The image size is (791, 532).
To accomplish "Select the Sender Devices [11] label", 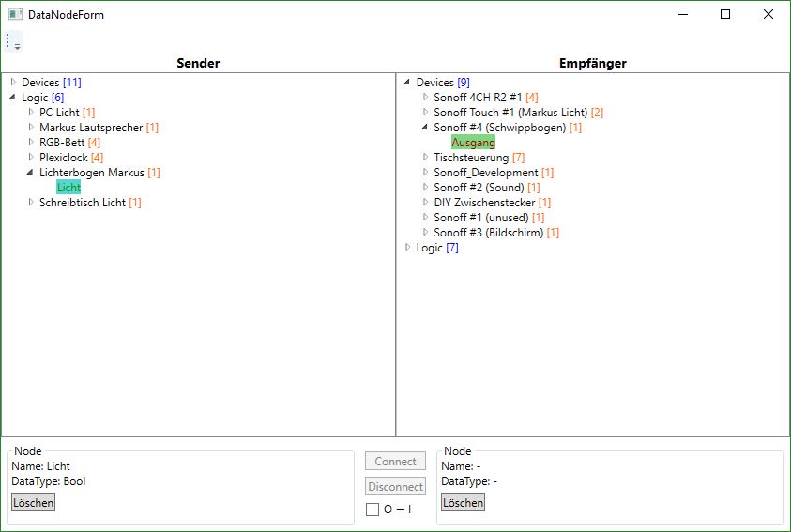I will click(x=51, y=83).
